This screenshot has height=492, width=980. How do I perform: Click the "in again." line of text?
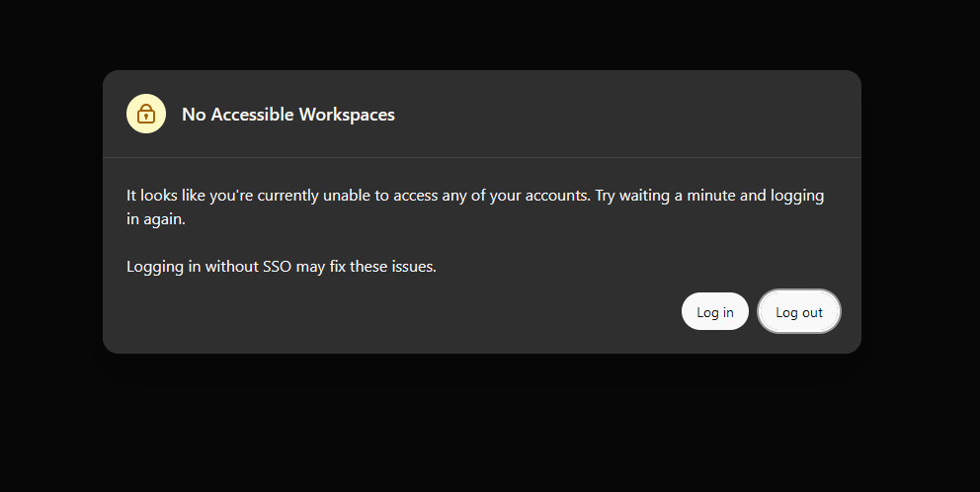click(x=156, y=219)
